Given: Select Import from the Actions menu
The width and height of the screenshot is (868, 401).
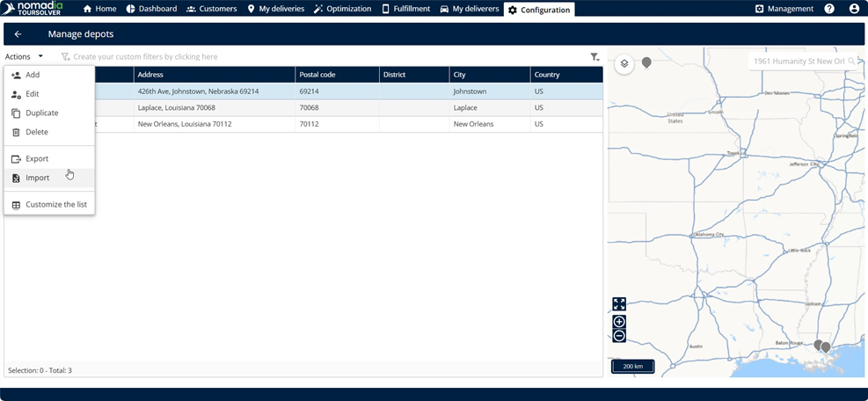Looking at the screenshot, I should pyautogui.click(x=38, y=178).
